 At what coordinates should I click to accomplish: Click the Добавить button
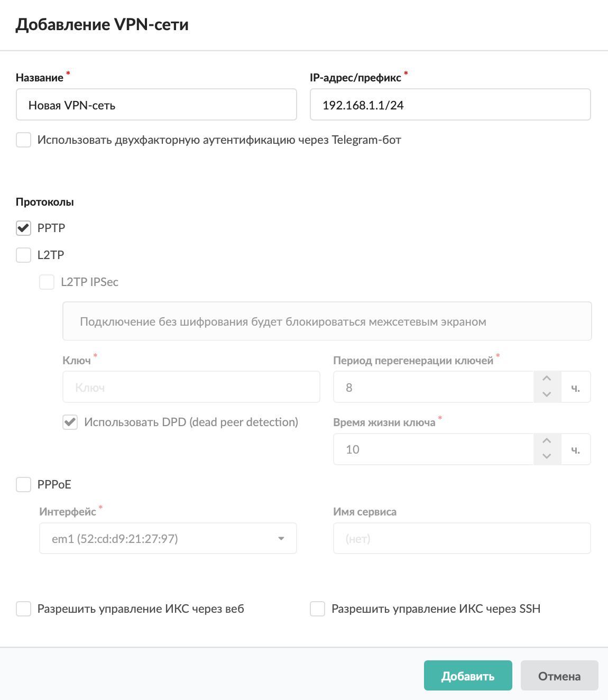point(468,676)
